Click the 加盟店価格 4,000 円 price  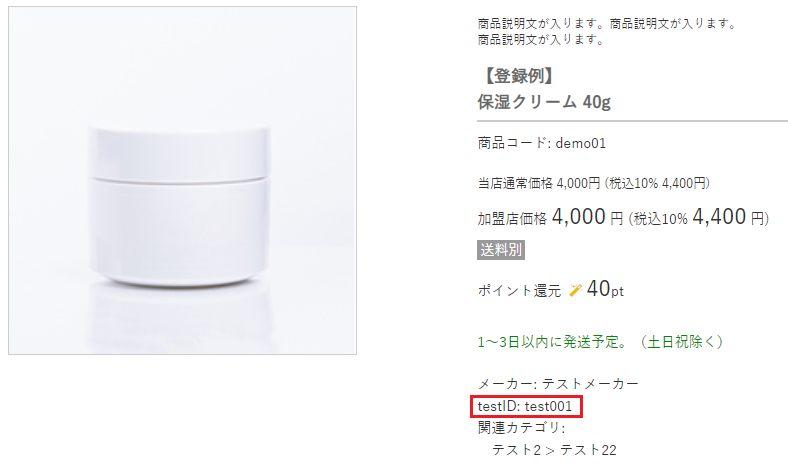550,217
